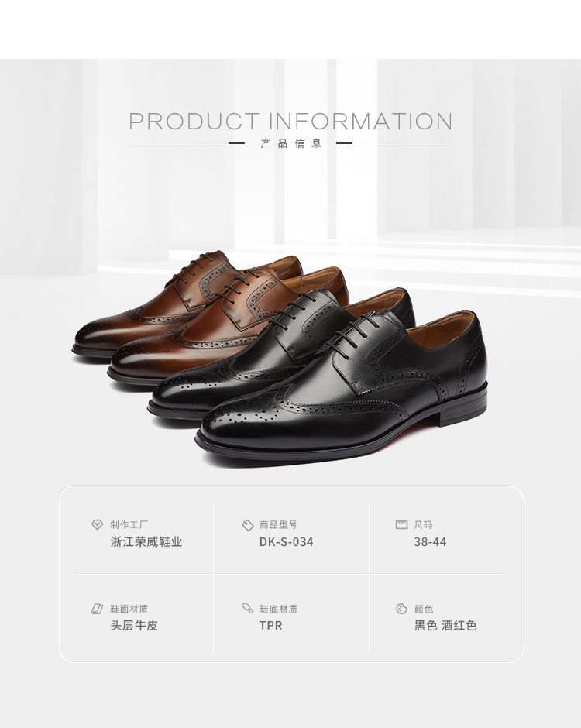Click the leather material icon beside 鞋面材质
The height and width of the screenshot is (728, 581).
tap(97, 609)
